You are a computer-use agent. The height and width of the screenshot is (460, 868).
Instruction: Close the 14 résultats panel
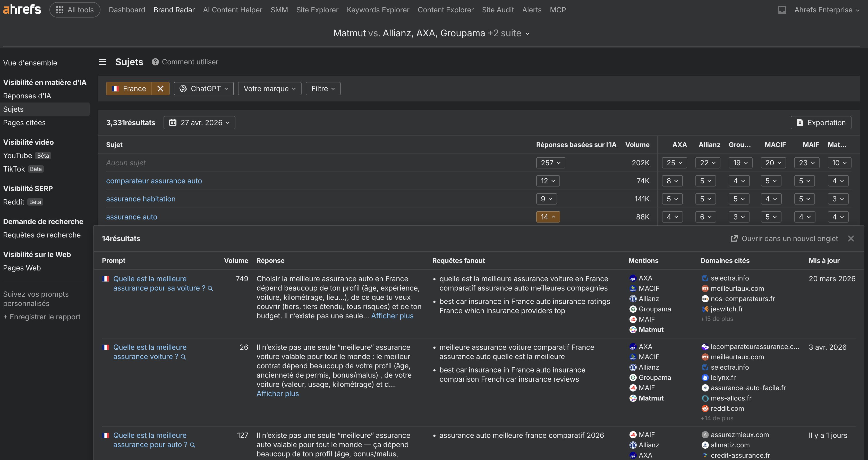(x=851, y=238)
